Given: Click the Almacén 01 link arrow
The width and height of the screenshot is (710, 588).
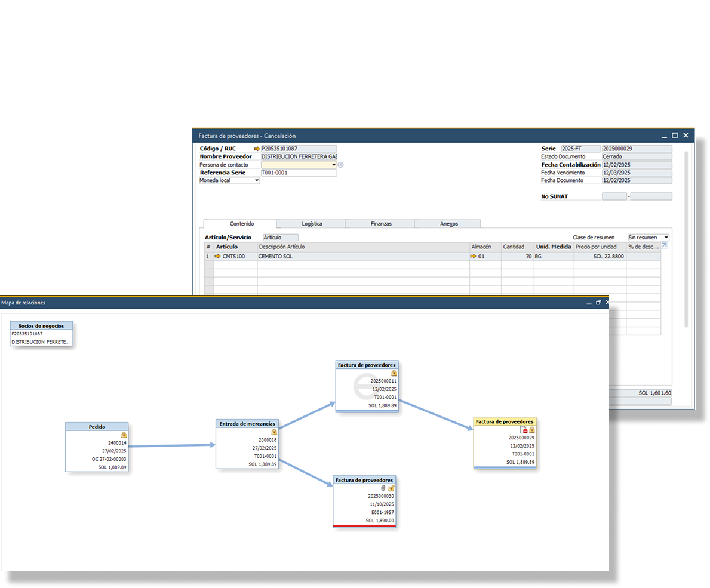Looking at the screenshot, I should click(x=473, y=257).
